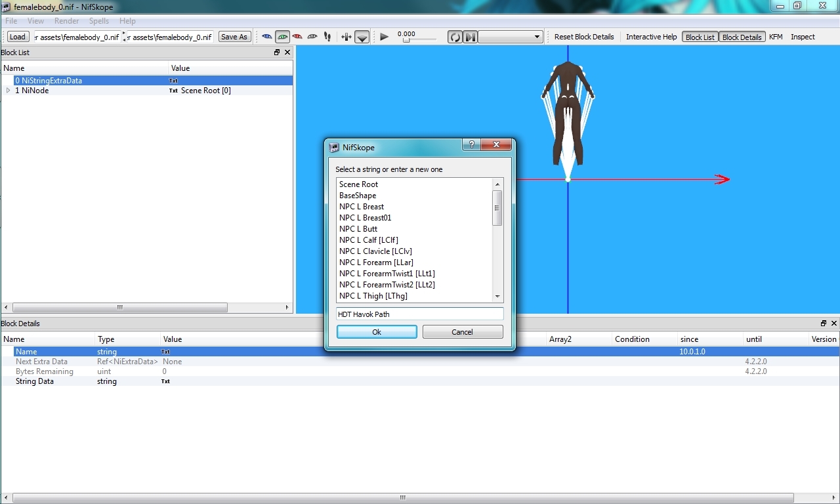Click the Save As button
840x504 pixels.
tap(234, 37)
